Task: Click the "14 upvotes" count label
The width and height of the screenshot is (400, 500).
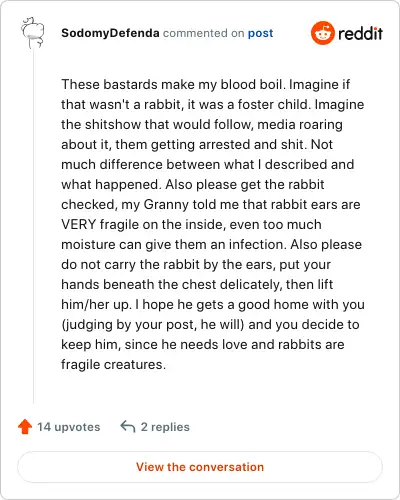Action: pyautogui.click(x=68, y=427)
